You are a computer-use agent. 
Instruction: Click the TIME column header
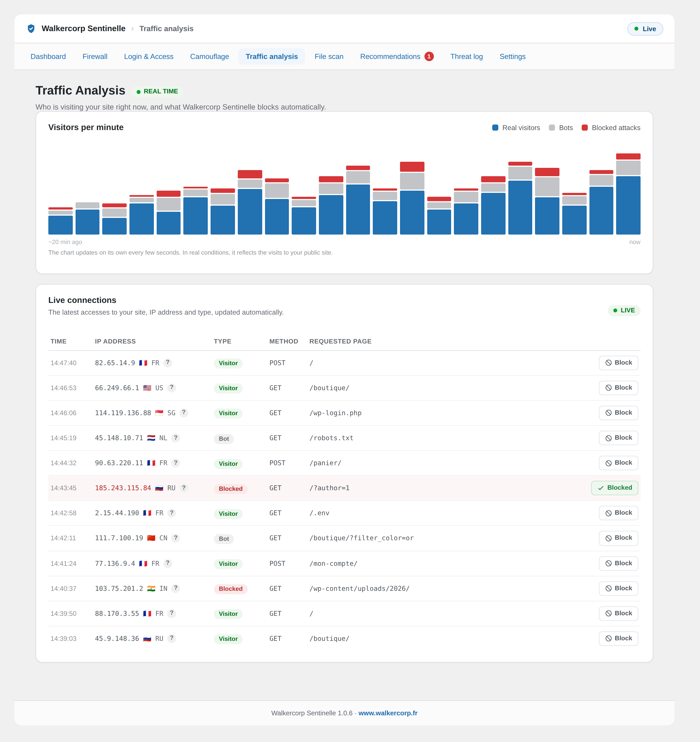pos(59,341)
